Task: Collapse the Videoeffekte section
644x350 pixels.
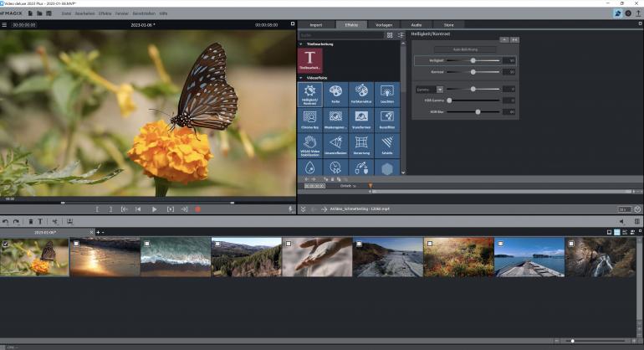Action: point(301,78)
